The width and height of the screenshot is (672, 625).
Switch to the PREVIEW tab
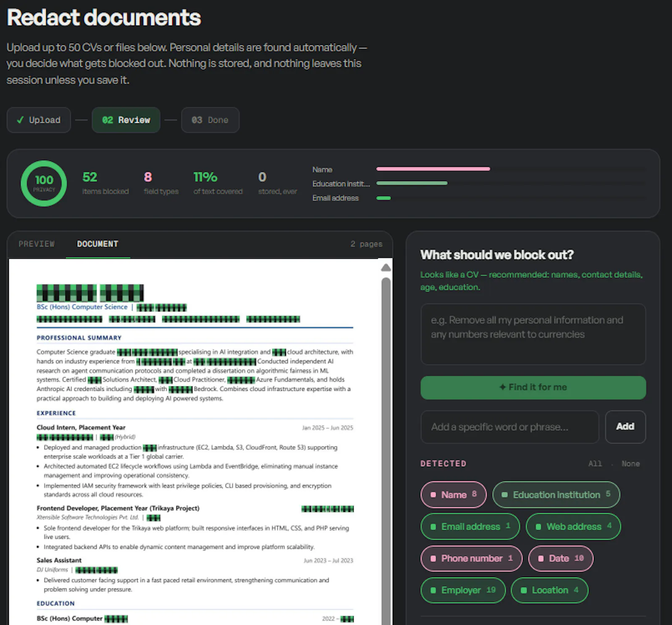pos(37,244)
